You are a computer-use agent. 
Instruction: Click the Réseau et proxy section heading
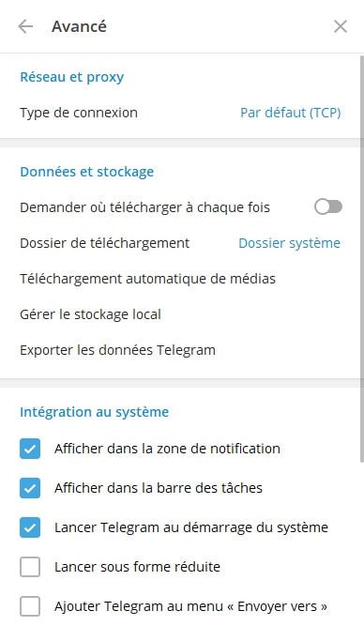pyautogui.click(x=72, y=77)
